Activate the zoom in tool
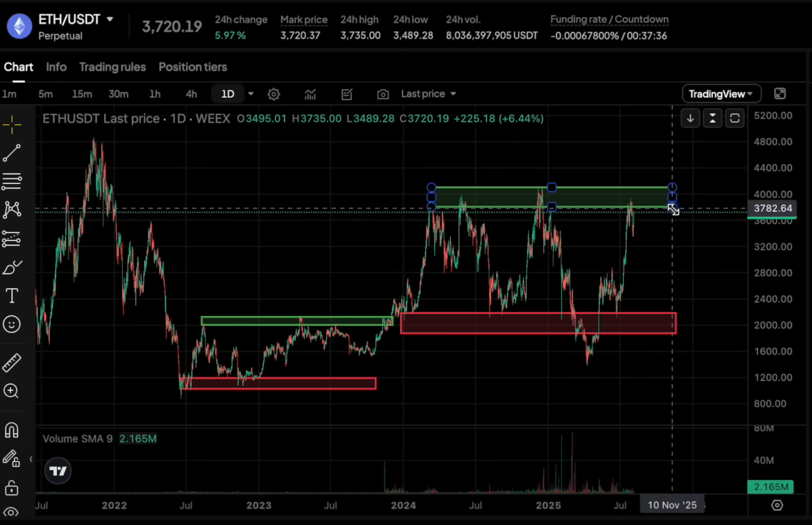 coord(11,391)
